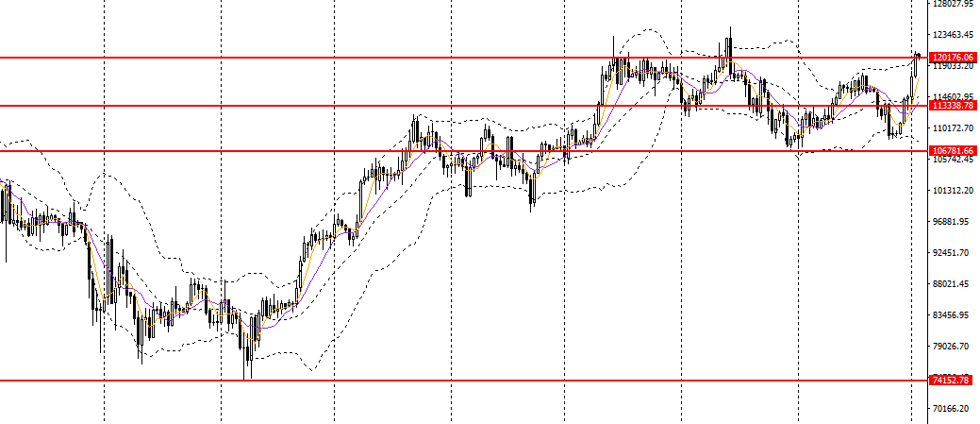Click the red 120176.06 price tag
Screen dimensions: 980x424
pos(953,58)
